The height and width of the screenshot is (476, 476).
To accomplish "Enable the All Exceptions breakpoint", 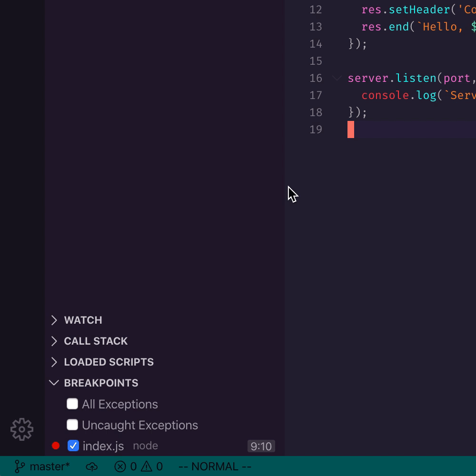I will (x=72, y=404).
